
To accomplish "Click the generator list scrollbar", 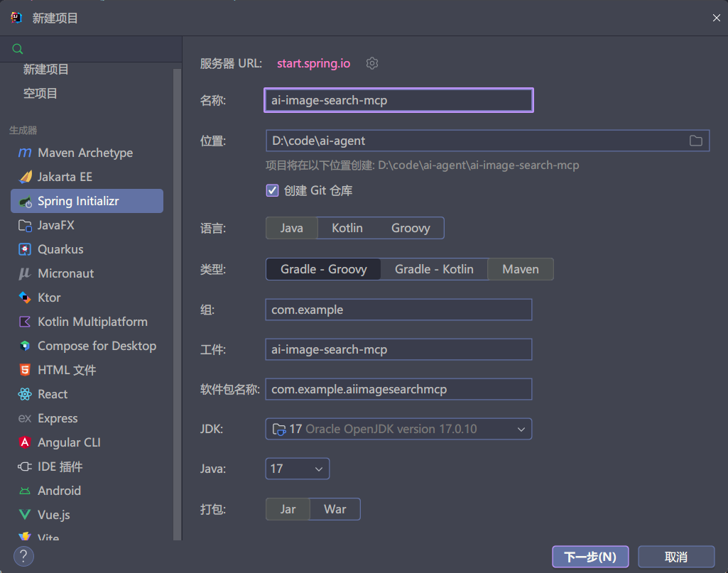I will [177, 304].
